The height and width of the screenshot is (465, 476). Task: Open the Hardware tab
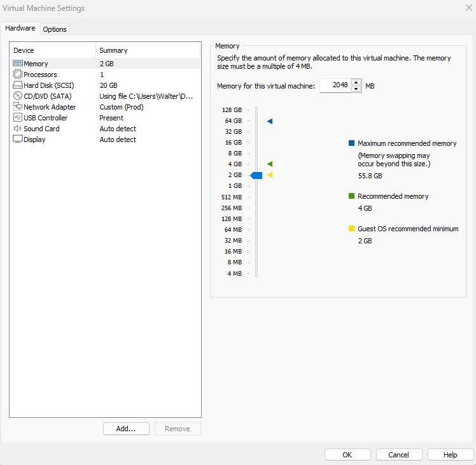click(x=20, y=29)
